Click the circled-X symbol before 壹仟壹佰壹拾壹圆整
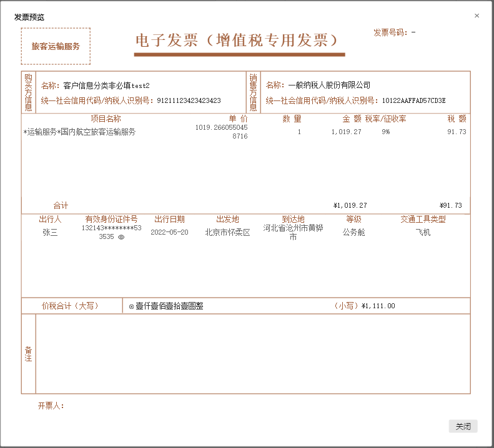This screenshot has height=448, width=494. pos(131,306)
